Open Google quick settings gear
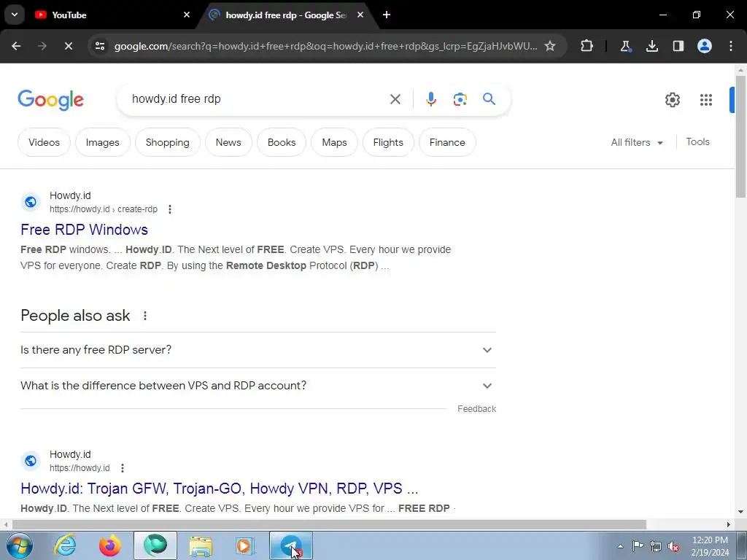The image size is (747, 560). point(672,99)
